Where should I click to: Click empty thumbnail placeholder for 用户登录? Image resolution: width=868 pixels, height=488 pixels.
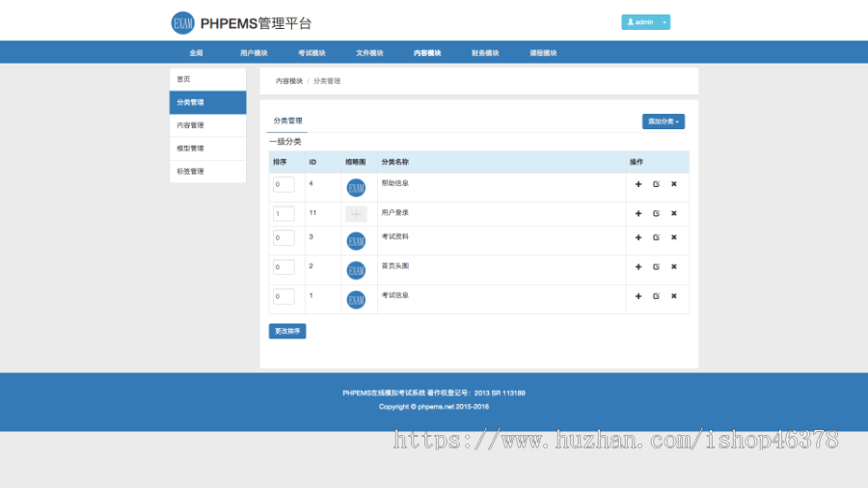356,214
